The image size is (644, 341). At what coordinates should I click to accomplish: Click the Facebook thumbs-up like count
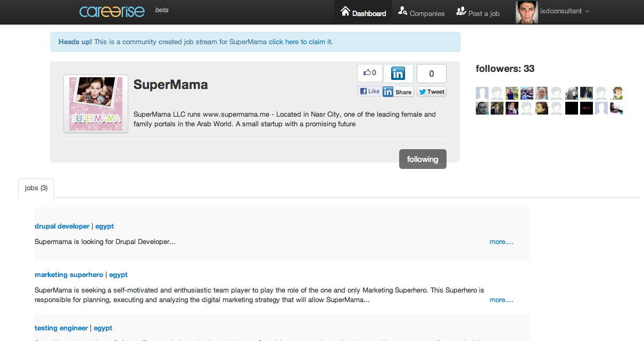369,73
